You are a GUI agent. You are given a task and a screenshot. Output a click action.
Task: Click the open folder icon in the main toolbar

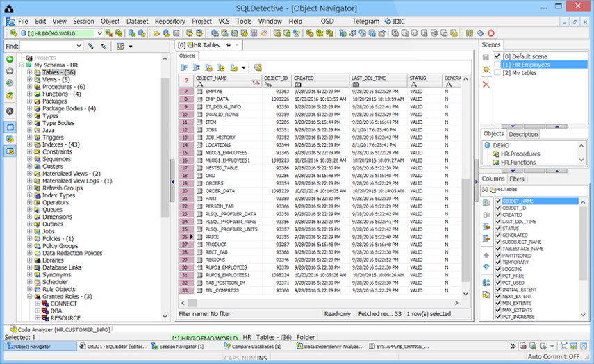point(156,33)
